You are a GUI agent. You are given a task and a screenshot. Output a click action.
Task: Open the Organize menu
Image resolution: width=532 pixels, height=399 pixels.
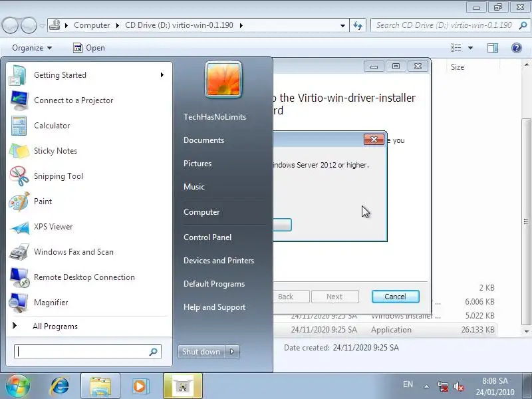point(32,48)
